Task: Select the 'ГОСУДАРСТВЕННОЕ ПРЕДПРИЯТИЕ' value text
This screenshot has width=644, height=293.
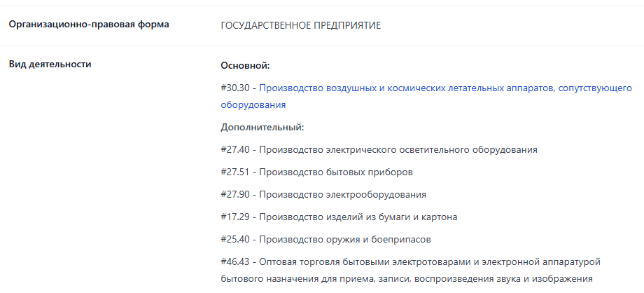Action: tap(300, 25)
